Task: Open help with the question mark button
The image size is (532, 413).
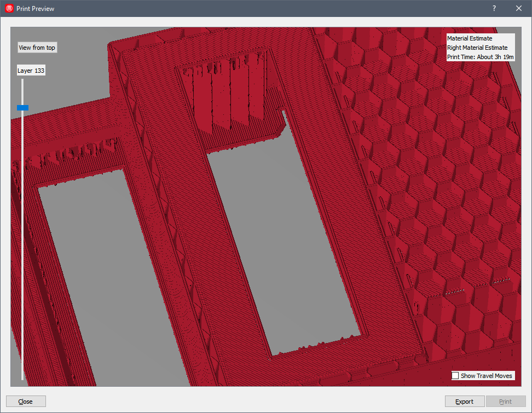Action: pos(494,8)
